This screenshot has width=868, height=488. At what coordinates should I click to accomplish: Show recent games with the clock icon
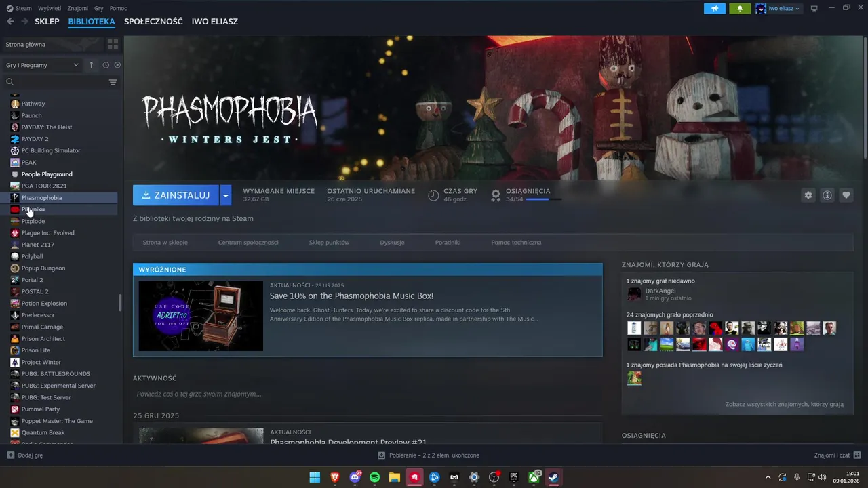coord(106,65)
